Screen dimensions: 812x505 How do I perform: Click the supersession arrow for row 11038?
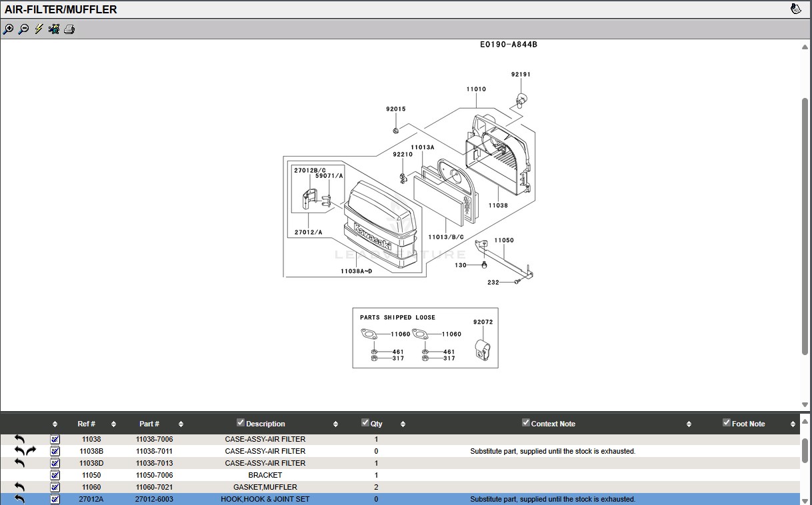pyautogui.click(x=19, y=440)
